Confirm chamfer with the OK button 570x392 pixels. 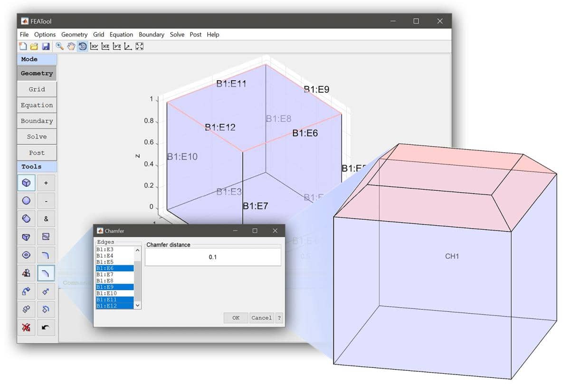[236, 318]
